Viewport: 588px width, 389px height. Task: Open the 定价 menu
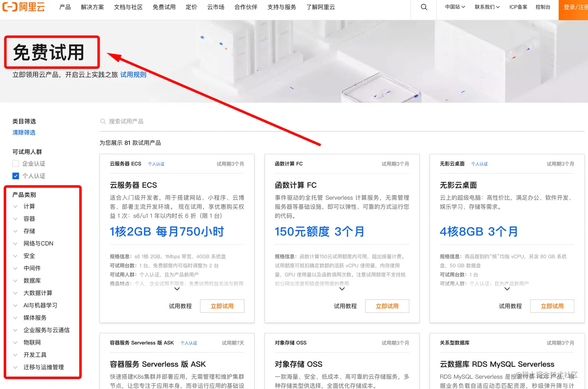pyautogui.click(x=191, y=7)
